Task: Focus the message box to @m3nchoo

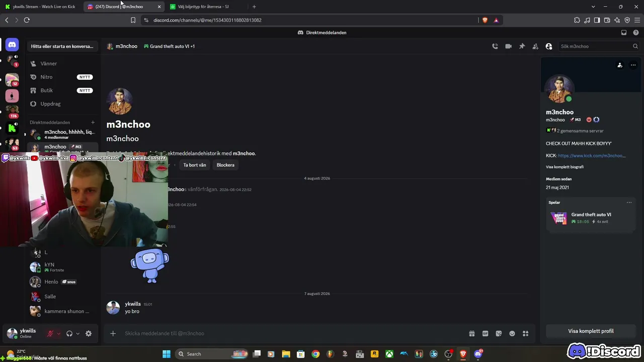Action: point(292,333)
